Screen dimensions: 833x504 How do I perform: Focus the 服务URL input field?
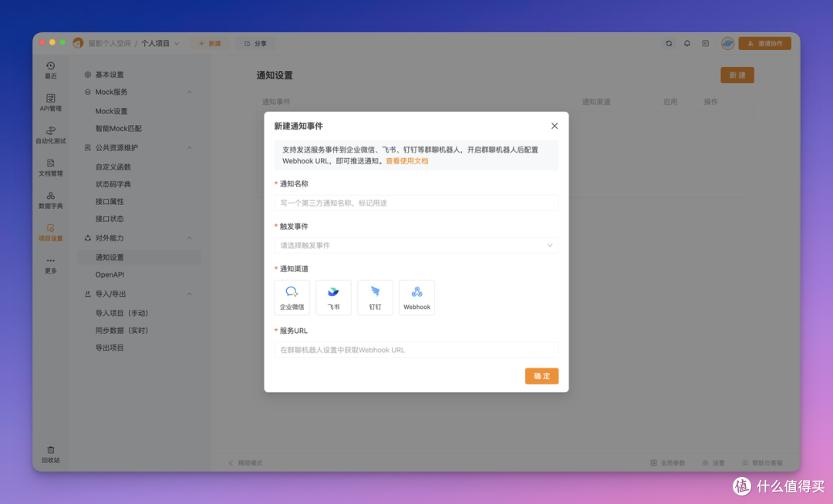(416, 350)
